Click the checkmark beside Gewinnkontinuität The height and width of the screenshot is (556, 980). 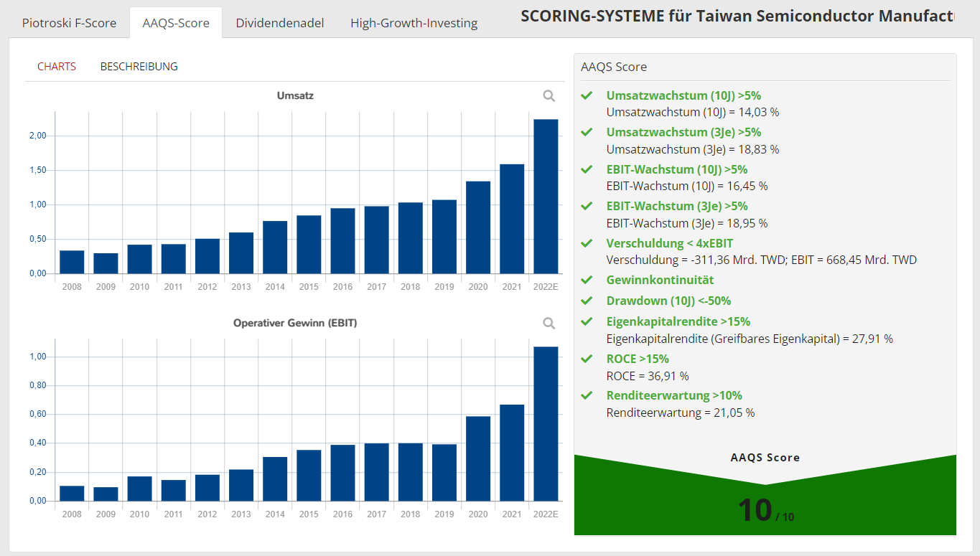[587, 280]
